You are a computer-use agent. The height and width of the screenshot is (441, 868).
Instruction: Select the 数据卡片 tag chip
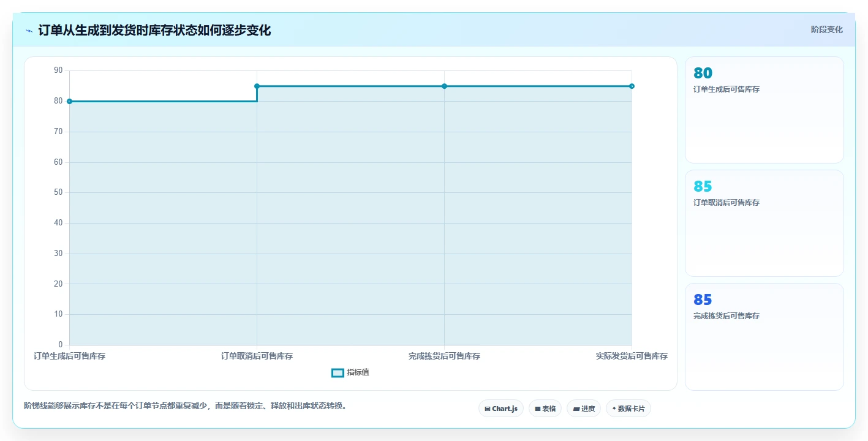(628, 409)
